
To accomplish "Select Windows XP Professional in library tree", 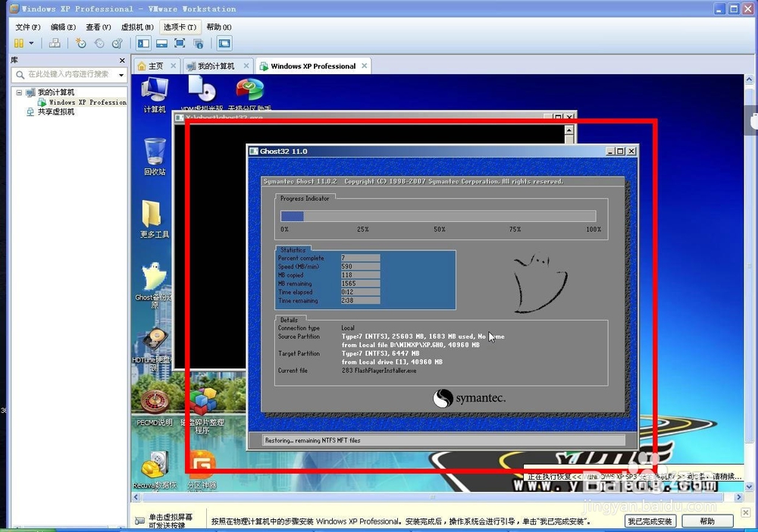I will point(87,102).
